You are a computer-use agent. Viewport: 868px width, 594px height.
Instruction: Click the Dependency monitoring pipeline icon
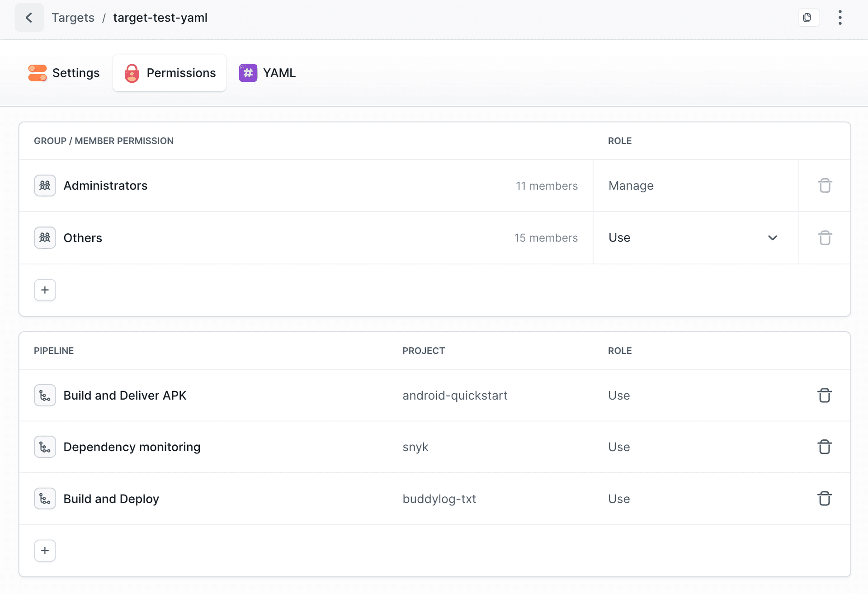45,447
